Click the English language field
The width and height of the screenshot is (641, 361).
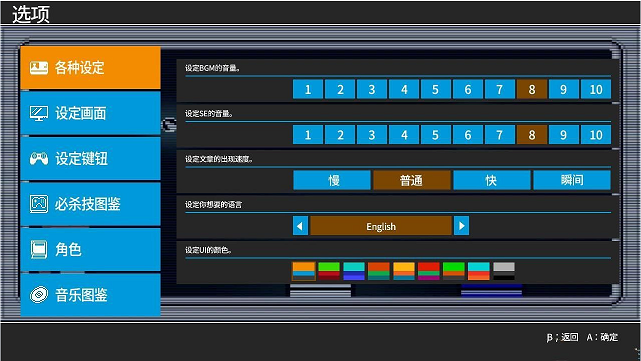tap(381, 226)
